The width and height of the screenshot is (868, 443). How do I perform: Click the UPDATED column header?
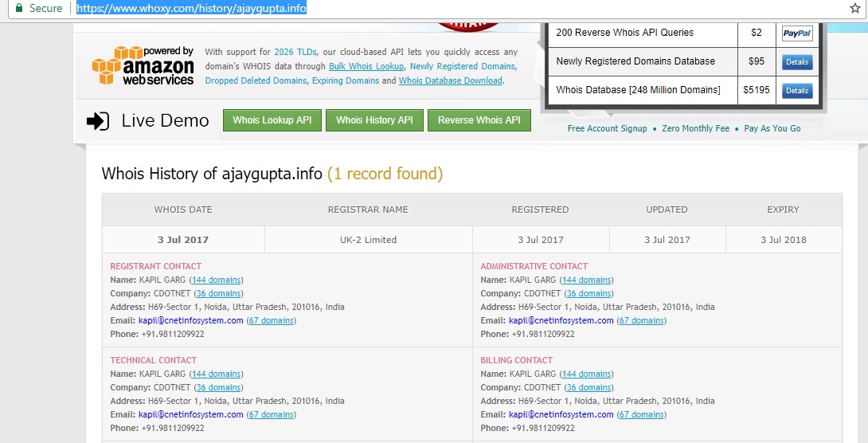point(667,210)
